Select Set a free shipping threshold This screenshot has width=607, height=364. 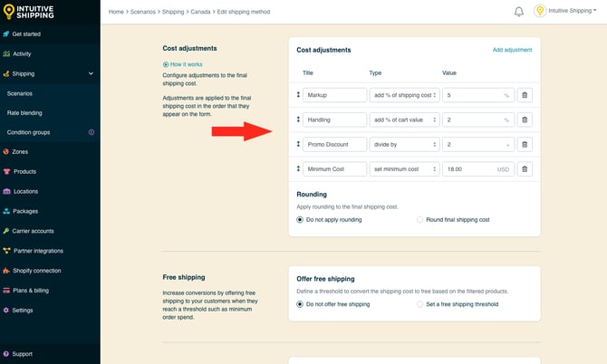(x=419, y=304)
